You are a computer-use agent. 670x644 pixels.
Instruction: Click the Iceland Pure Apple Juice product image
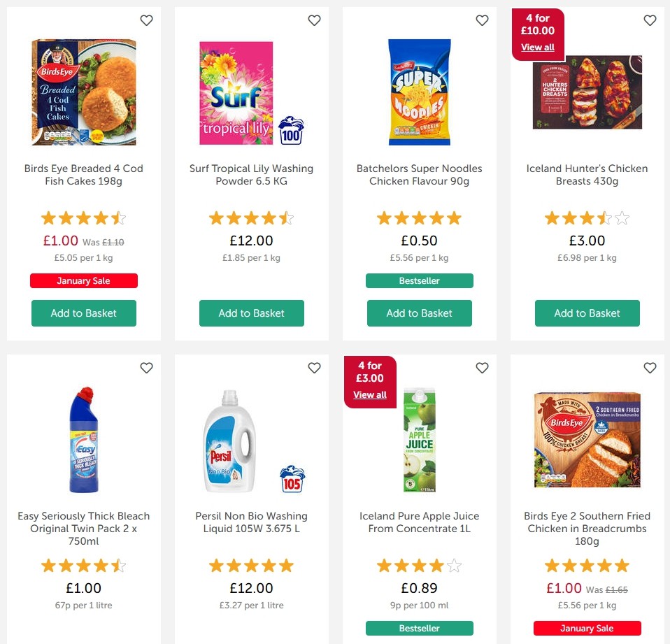point(419,441)
